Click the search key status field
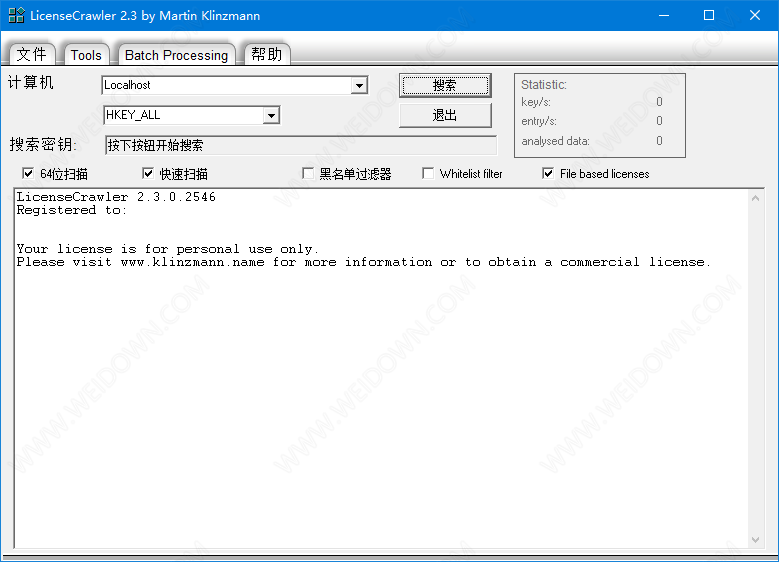Image resolution: width=779 pixels, height=562 pixels. pos(301,145)
